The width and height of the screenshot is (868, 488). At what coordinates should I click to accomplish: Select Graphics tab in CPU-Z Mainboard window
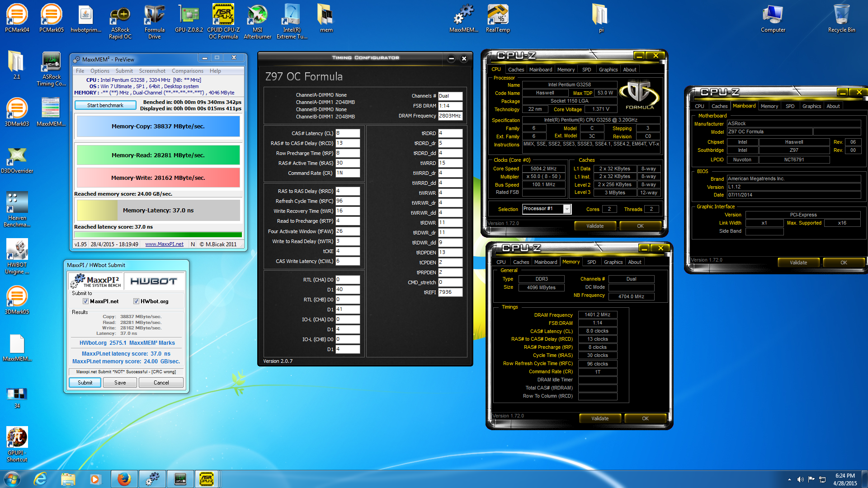coord(811,106)
